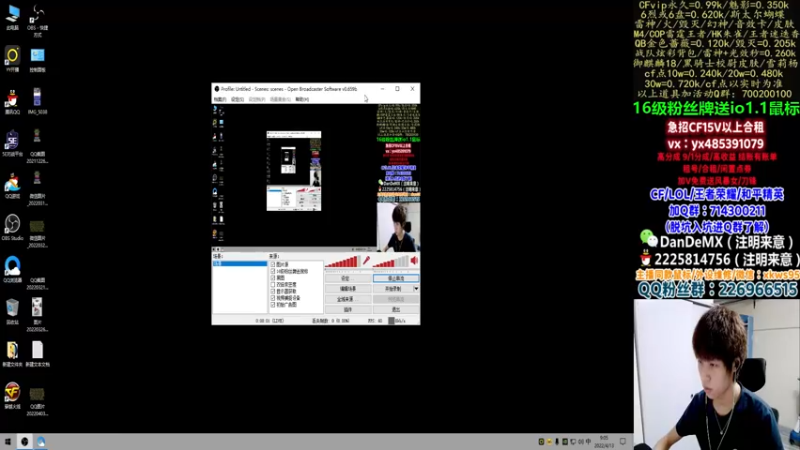Screen dimensions: 800x450
Task: Select the QQ截图 2021 image file icon
Action: [x=37, y=147]
